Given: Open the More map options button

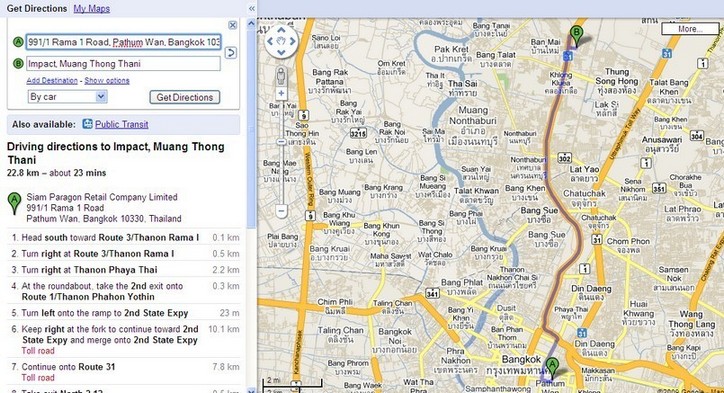Looking at the screenshot, I should click(689, 29).
